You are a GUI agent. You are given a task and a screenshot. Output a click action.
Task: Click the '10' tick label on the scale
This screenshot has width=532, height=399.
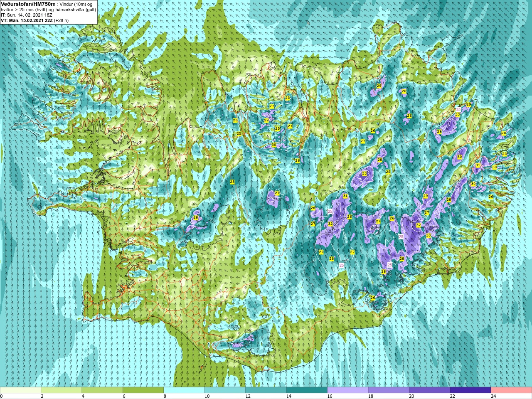[207, 396]
